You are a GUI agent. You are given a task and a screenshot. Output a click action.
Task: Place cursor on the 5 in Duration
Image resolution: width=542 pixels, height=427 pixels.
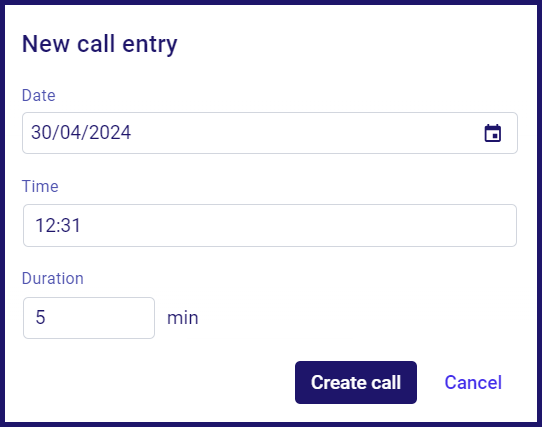[40, 317]
